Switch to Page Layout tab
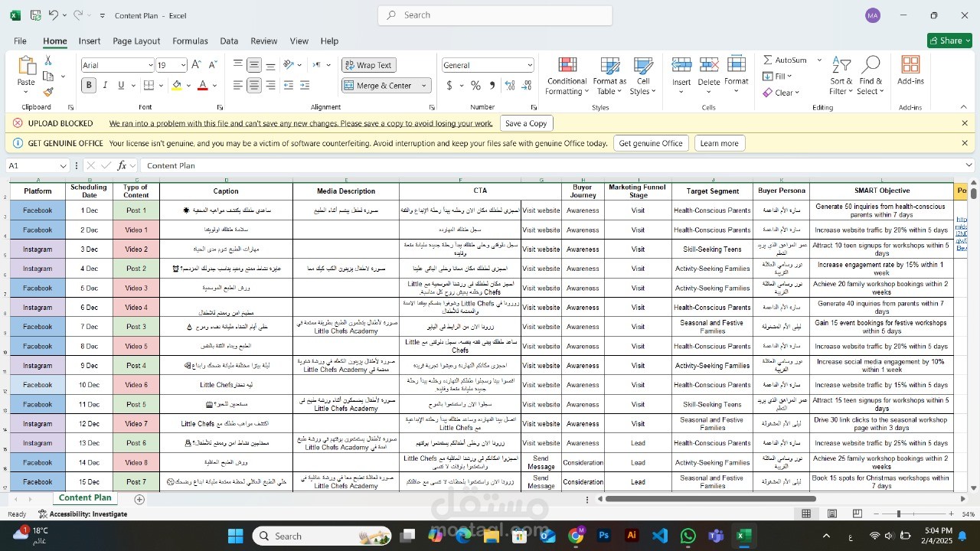 coord(136,41)
